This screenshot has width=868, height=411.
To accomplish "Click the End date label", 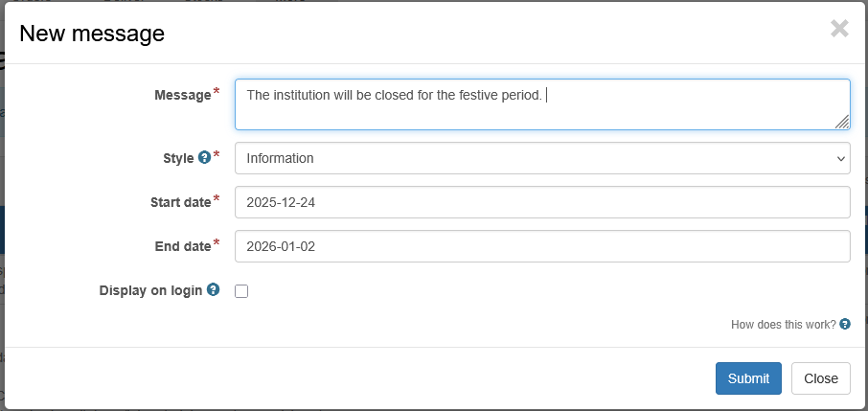I will pyautogui.click(x=183, y=246).
